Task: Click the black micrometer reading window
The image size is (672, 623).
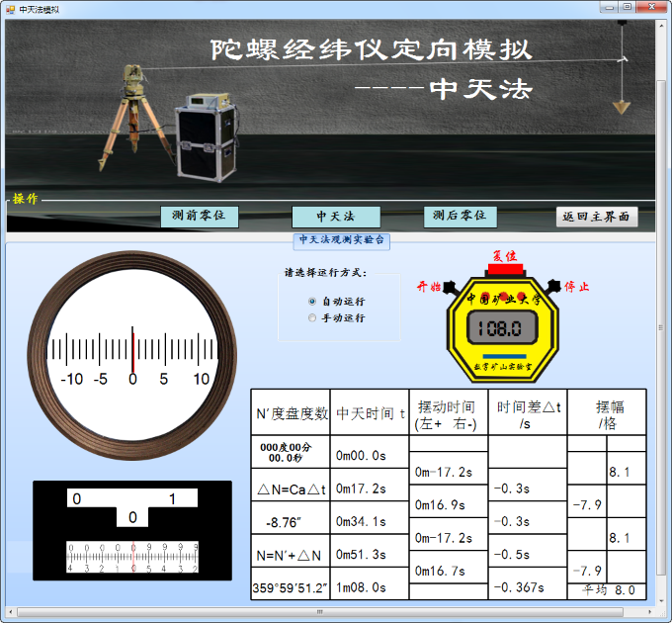Action: tap(132, 530)
